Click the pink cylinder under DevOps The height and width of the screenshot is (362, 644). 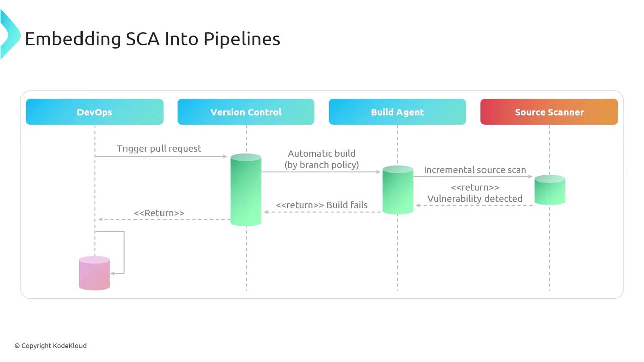pyautogui.click(x=95, y=273)
